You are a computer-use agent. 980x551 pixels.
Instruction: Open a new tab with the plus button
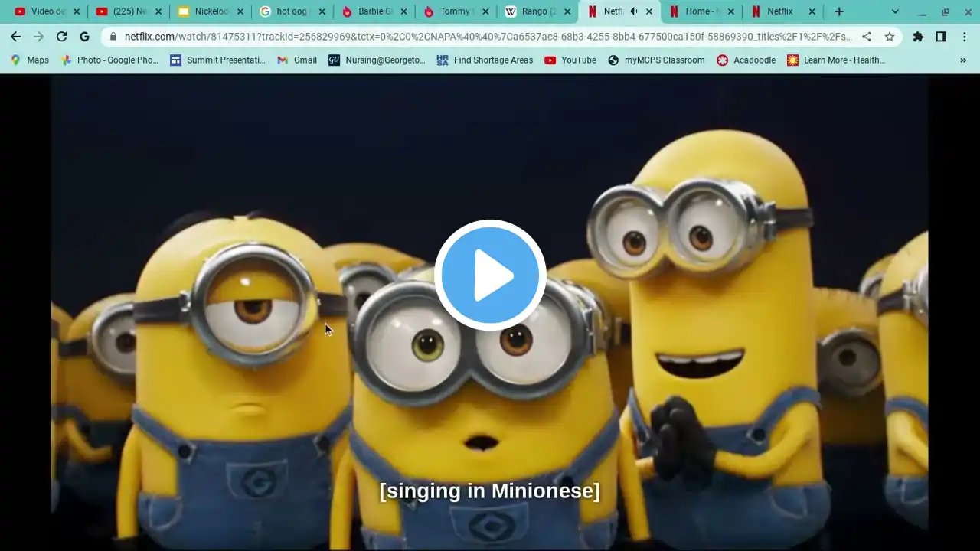[x=839, y=11]
